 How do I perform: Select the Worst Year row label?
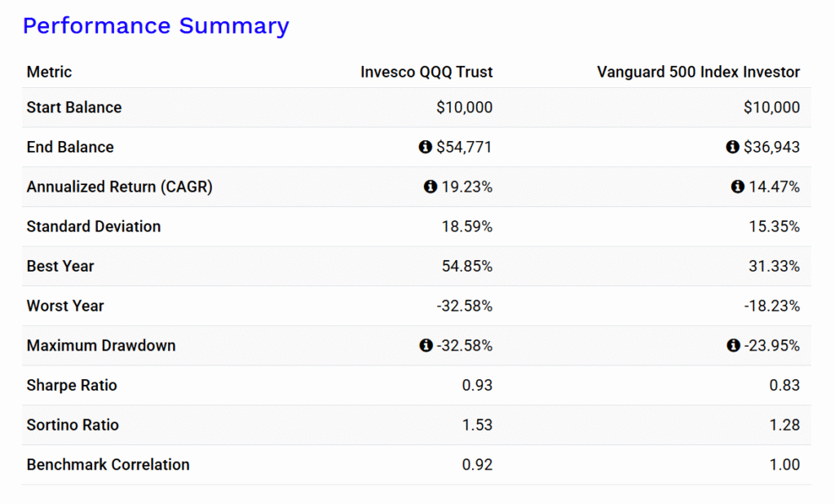pos(65,306)
